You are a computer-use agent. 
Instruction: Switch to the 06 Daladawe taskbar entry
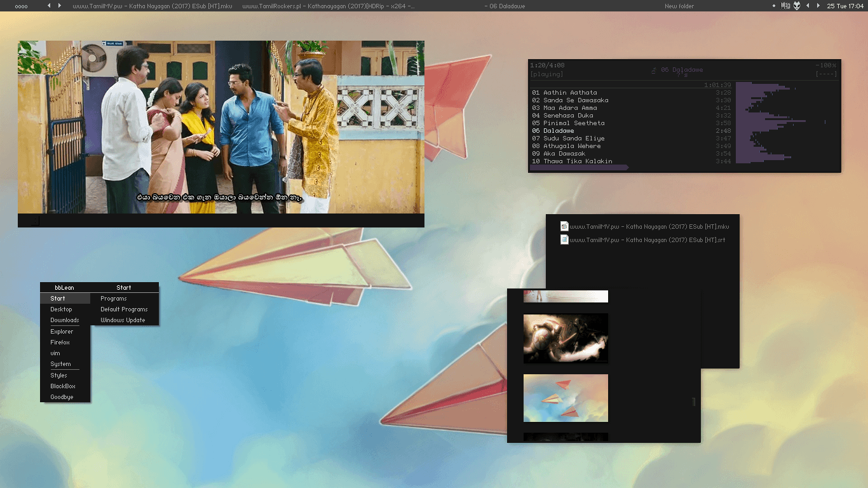[x=506, y=6]
